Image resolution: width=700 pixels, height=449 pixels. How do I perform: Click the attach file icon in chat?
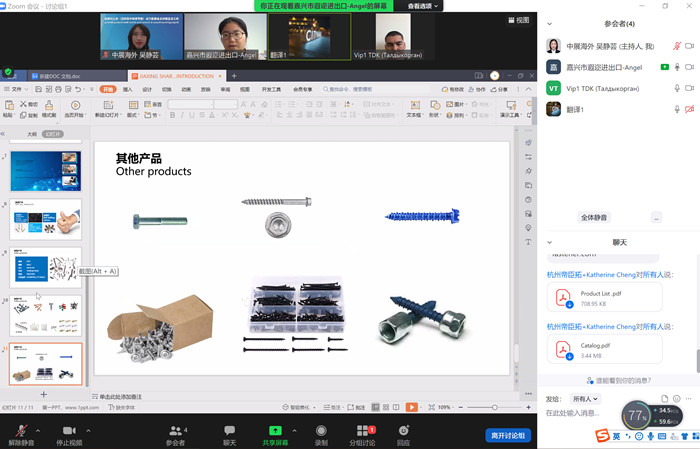(x=664, y=399)
